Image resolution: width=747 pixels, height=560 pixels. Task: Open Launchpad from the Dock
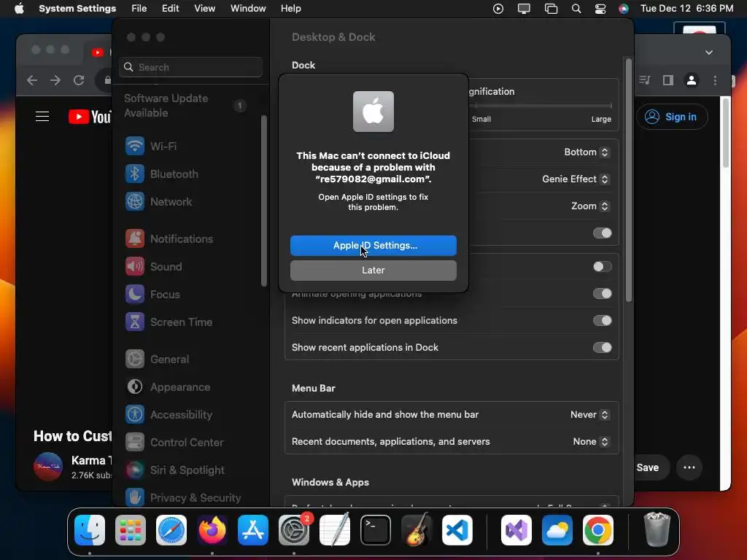131,529
